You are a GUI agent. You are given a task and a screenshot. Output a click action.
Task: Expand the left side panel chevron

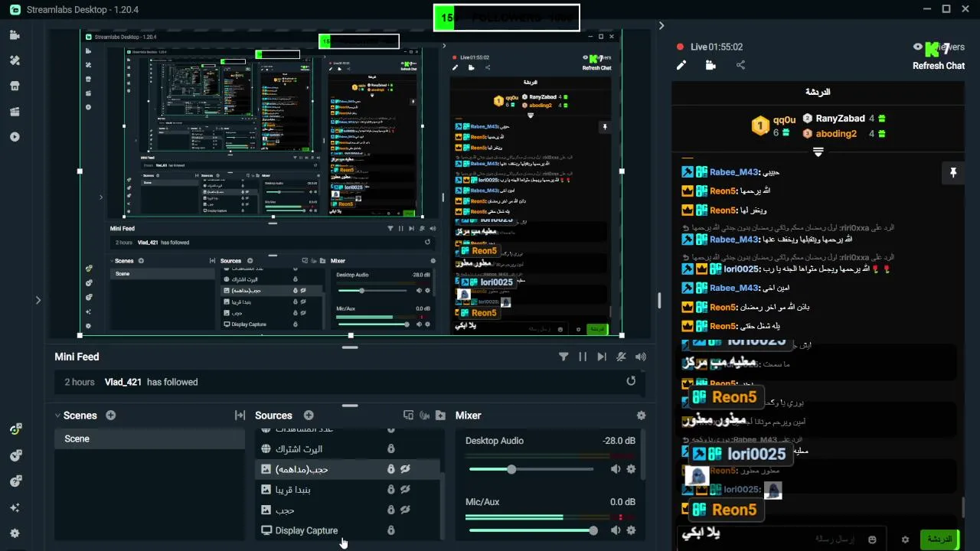38,300
